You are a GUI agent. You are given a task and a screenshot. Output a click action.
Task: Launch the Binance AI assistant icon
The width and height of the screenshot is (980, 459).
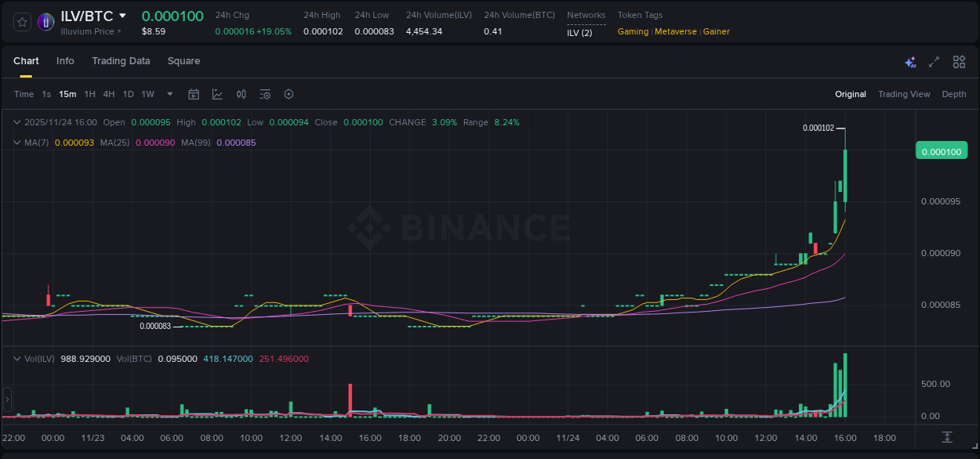coord(909,61)
